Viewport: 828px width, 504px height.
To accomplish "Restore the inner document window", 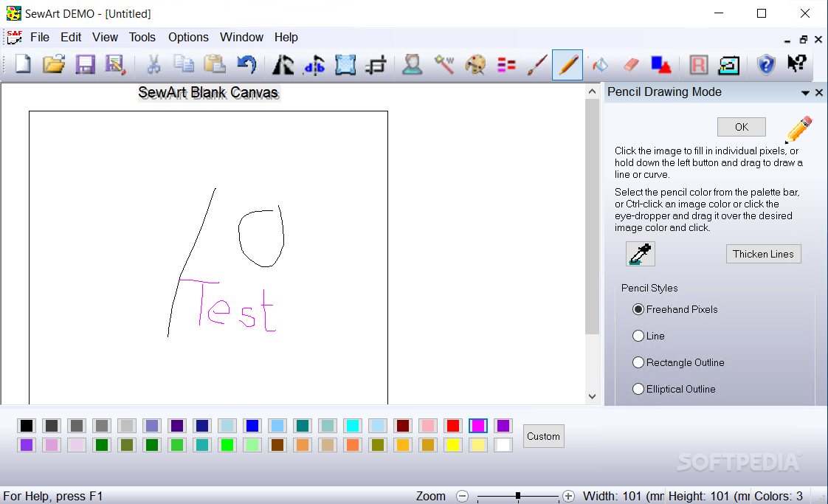I will point(803,40).
